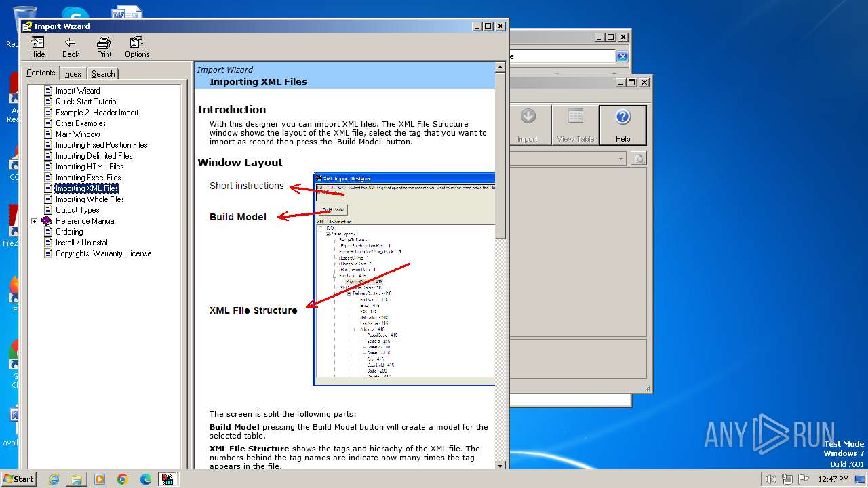Switch to the Index tab
This screenshot has width=868, height=488.
point(73,74)
